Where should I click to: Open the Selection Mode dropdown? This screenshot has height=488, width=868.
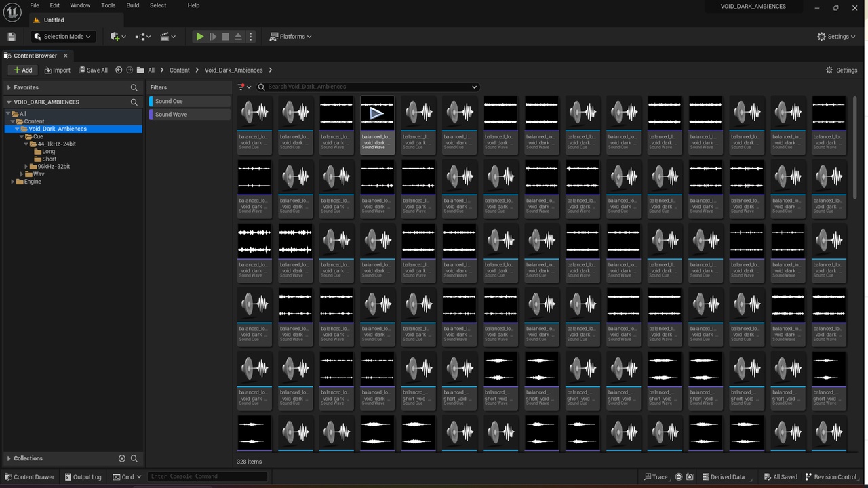point(63,37)
